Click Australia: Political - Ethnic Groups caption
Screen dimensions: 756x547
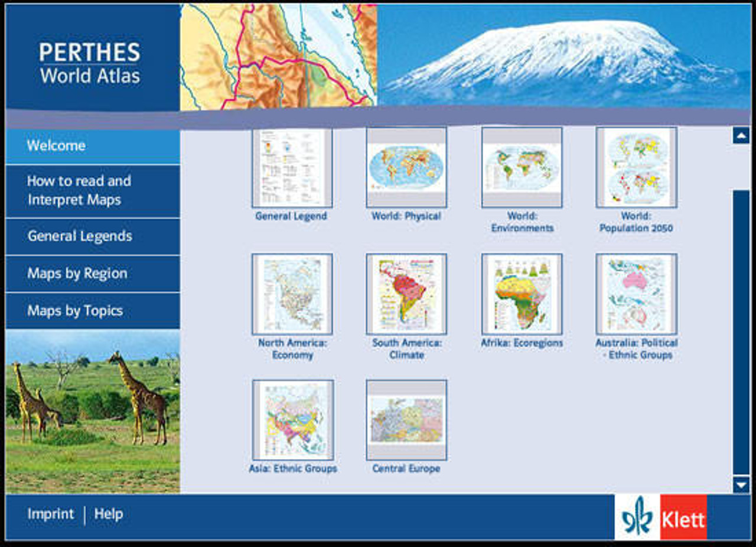click(x=637, y=349)
